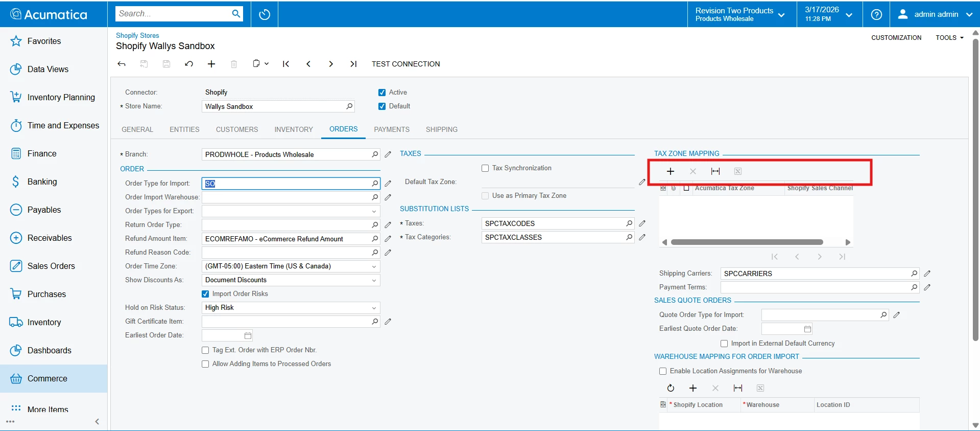Open the business date selector
This screenshot has height=431, width=980.
829,14
